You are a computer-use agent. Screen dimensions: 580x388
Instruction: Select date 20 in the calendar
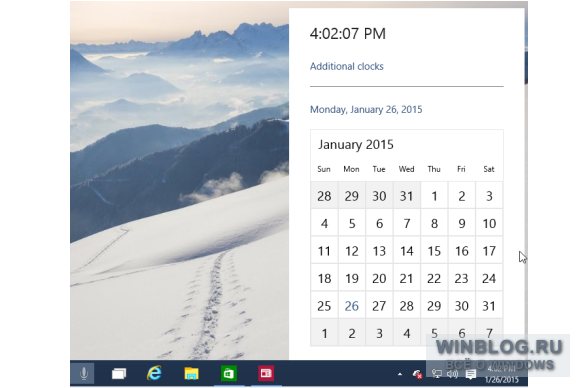coord(379,278)
